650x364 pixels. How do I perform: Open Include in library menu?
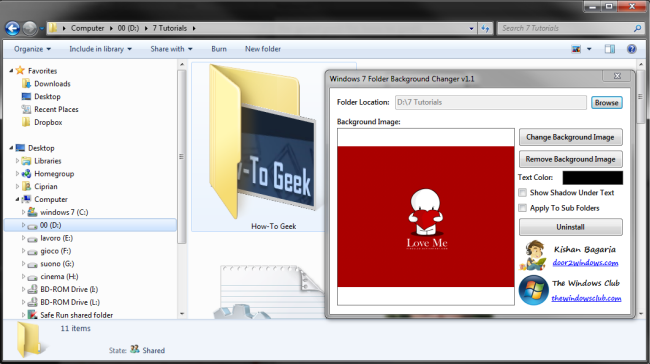point(100,49)
